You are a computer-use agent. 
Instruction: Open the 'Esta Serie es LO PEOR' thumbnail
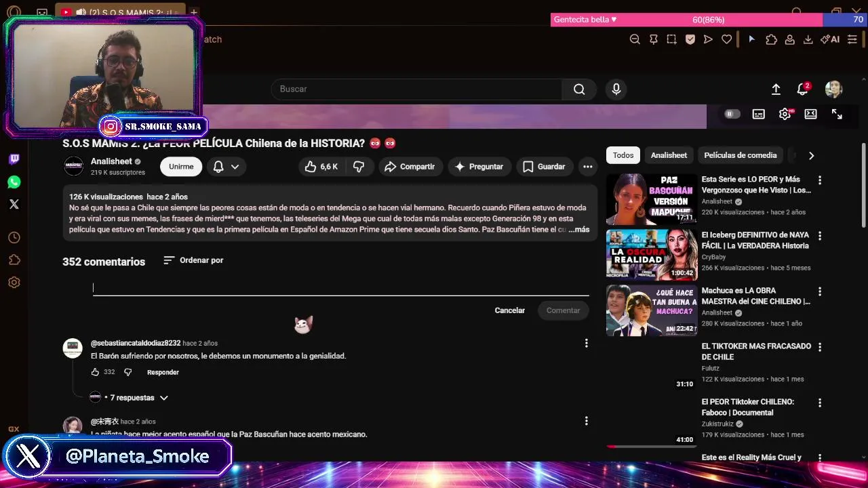pos(652,199)
